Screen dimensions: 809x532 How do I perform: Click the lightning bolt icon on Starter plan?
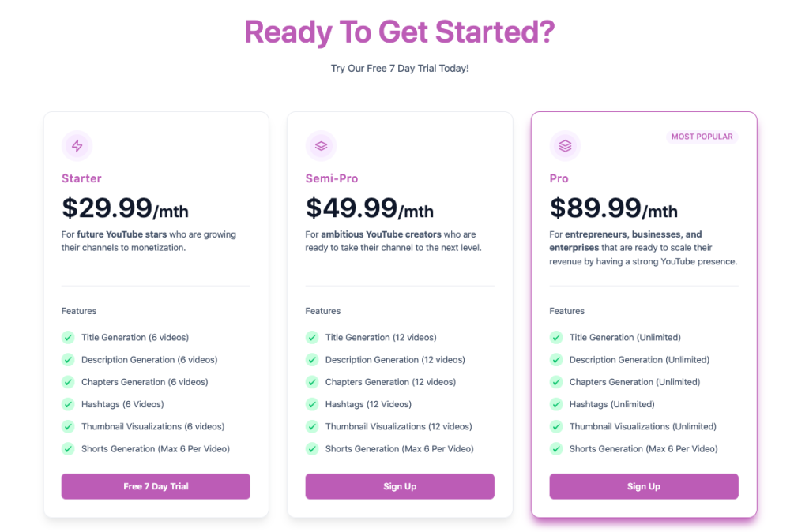point(77,145)
